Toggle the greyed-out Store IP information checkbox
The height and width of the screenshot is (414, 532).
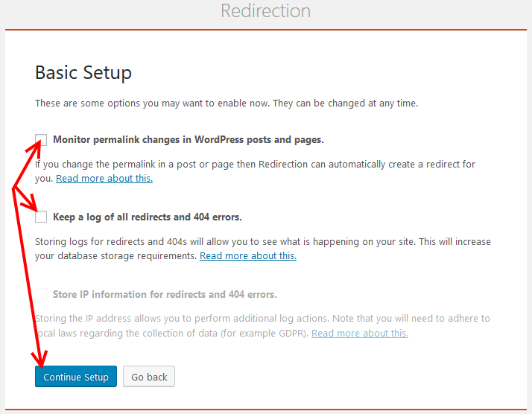41,294
